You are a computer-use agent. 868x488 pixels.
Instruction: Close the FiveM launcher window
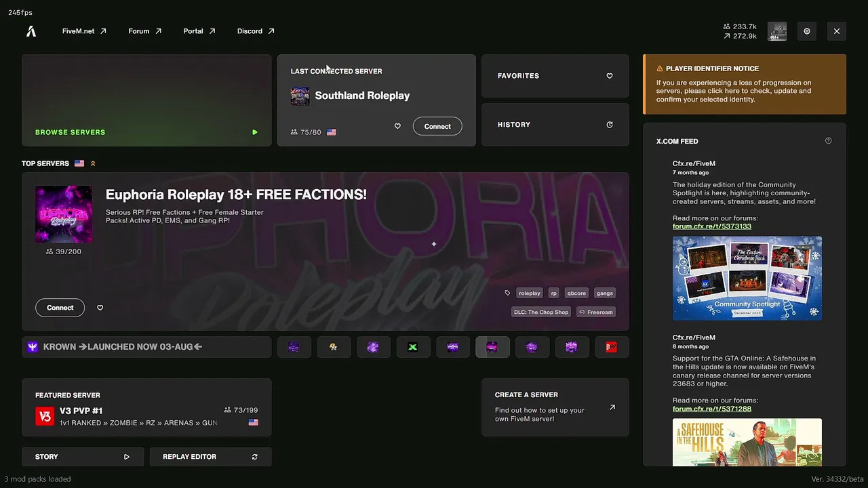point(837,31)
